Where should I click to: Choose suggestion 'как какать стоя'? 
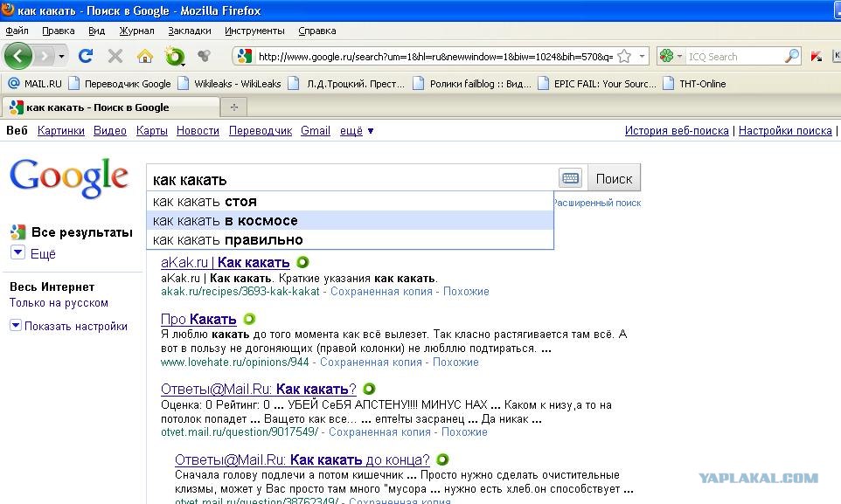tap(351, 202)
